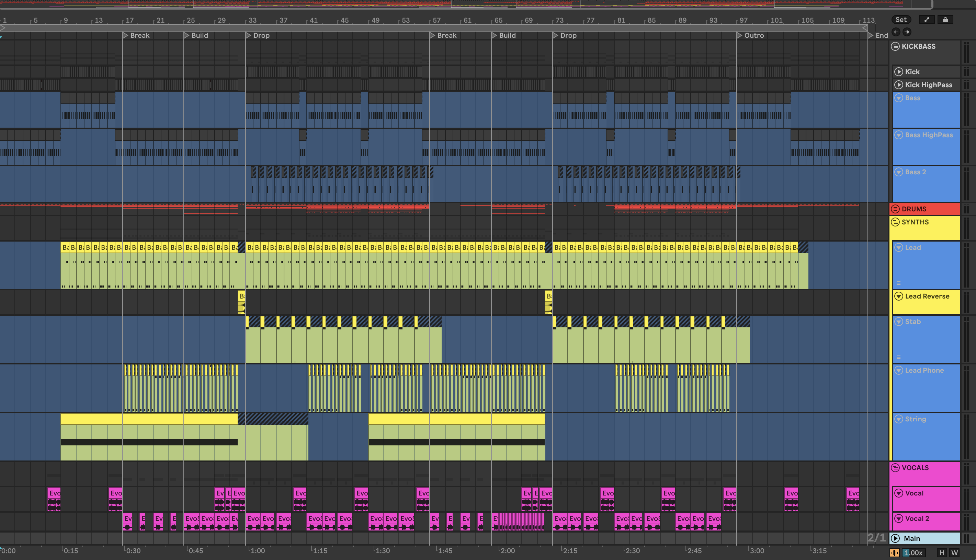Toggle the lock envelopes padlock icon

pyautogui.click(x=945, y=20)
